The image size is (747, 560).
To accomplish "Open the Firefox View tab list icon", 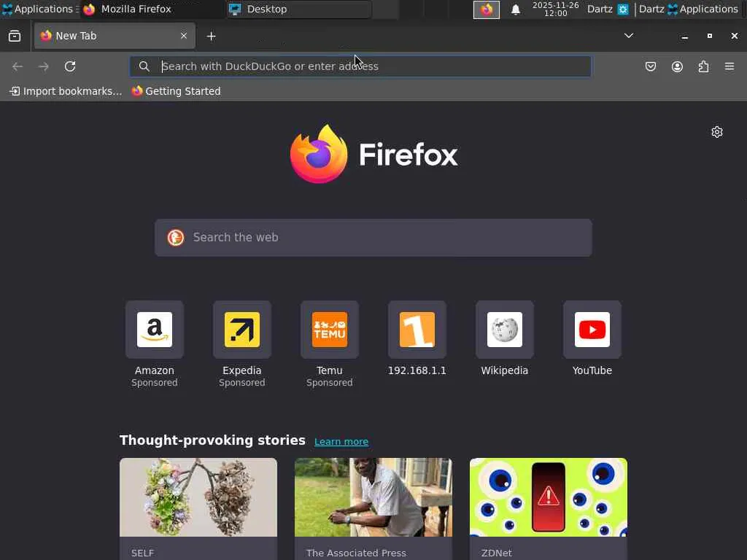I will pyautogui.click(x=15, y=36).
